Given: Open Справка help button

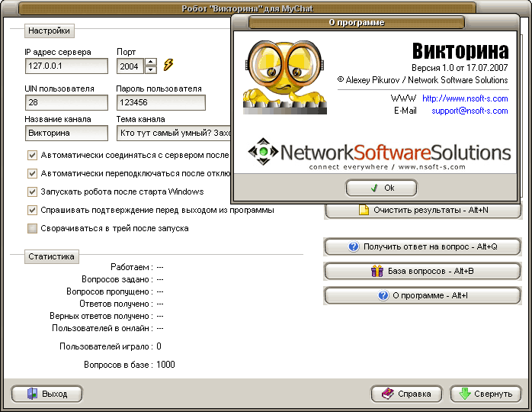Looking at the screenshot, I should coord(406,394).
